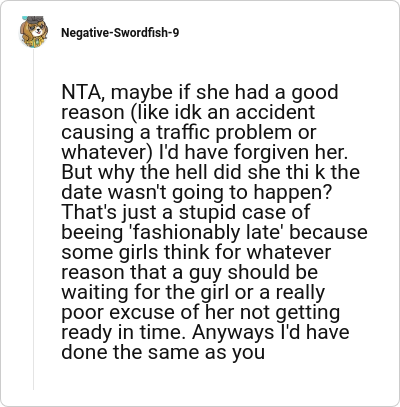
Task: Collapse the comment via the vertical thread line
Action: tap(33, 219)
